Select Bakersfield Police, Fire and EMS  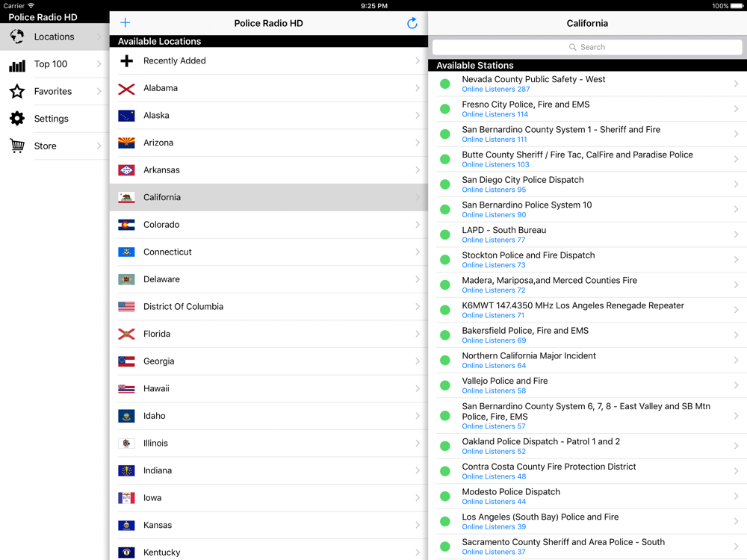point(587,335)
